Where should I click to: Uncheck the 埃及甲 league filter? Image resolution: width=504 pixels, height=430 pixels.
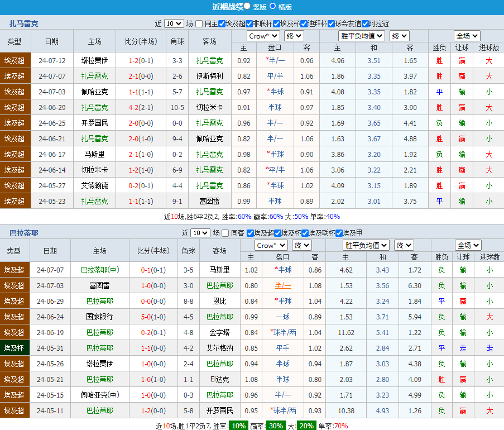click(339, 233)
